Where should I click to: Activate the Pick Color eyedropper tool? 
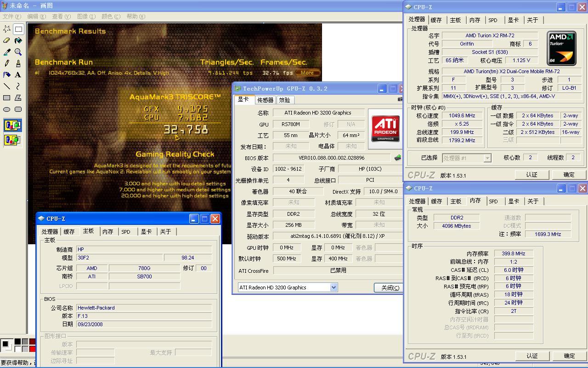[7, 52]
